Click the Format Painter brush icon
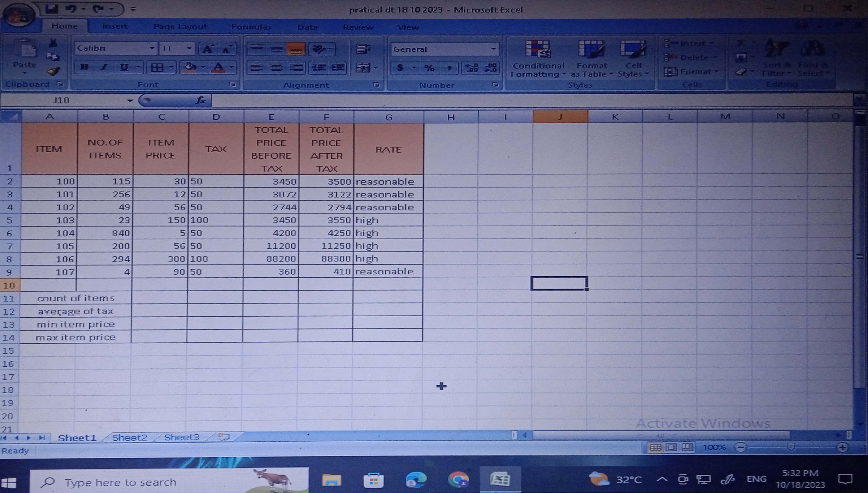This screenshot has height=493, width=868. pos(53,71)
